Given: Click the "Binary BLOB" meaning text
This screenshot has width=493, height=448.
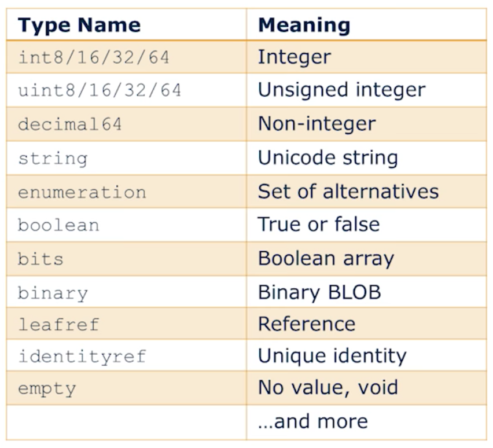Looking at the screenshot, I should click(x=319, y=292).
